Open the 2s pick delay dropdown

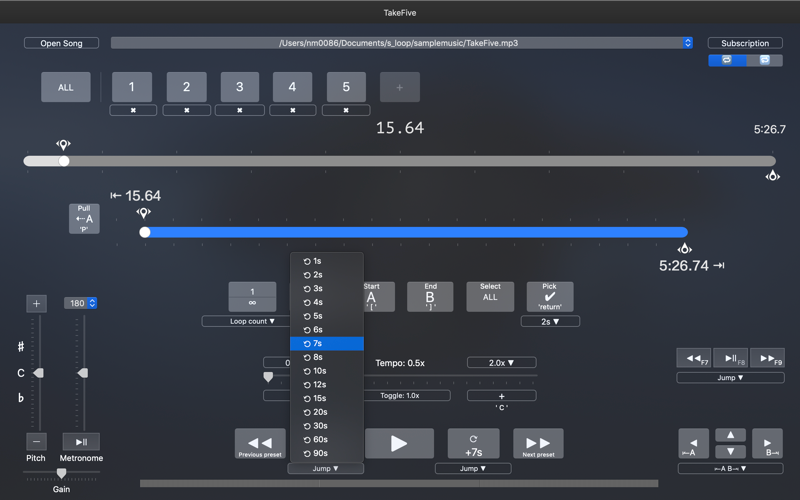pos(550,321)
